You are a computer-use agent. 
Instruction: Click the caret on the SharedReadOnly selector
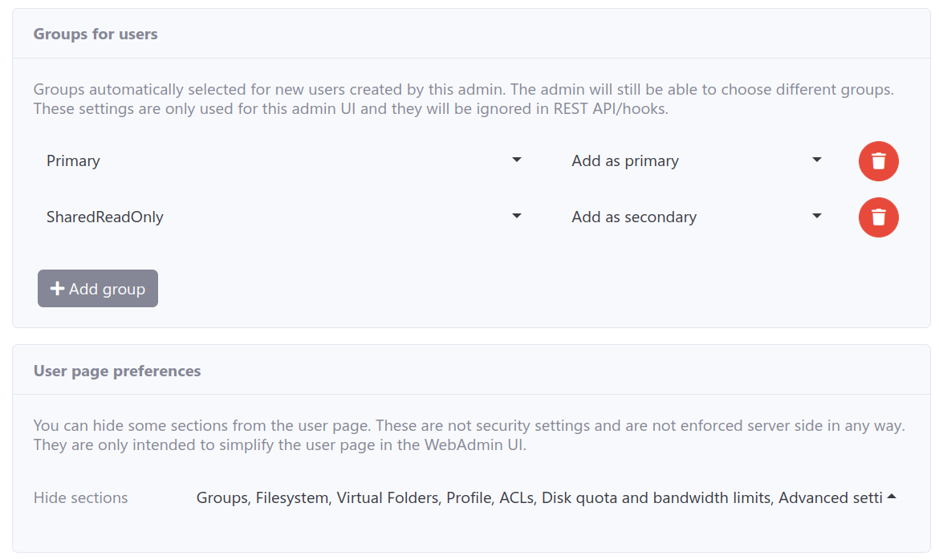click(517, 216)
